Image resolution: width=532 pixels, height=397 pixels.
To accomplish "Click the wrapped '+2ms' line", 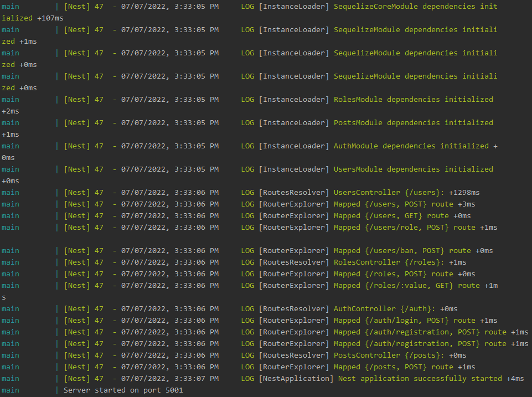I will [11, 111].
